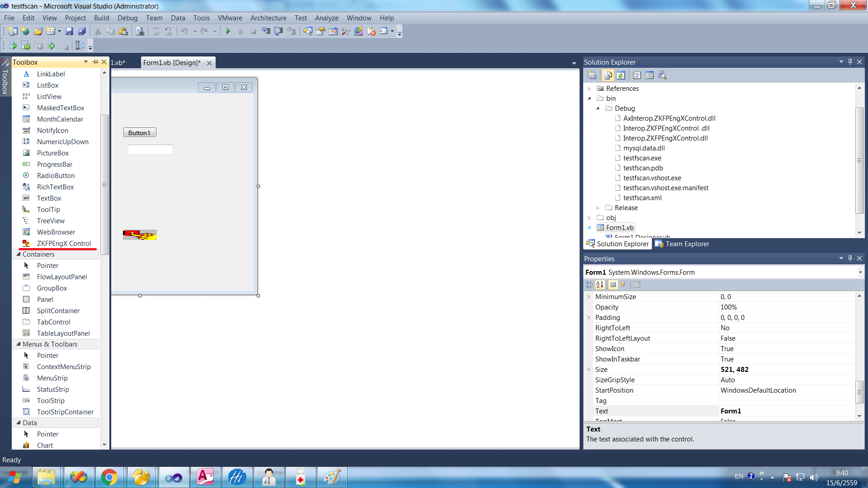Expand the References node
The image size is (868, 488).
[590, 89]
